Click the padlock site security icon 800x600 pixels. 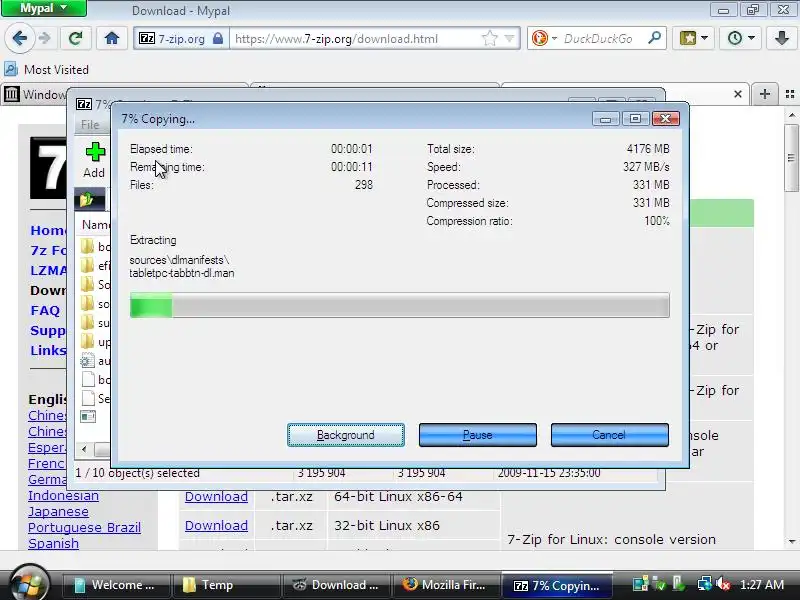coord(218,39)
